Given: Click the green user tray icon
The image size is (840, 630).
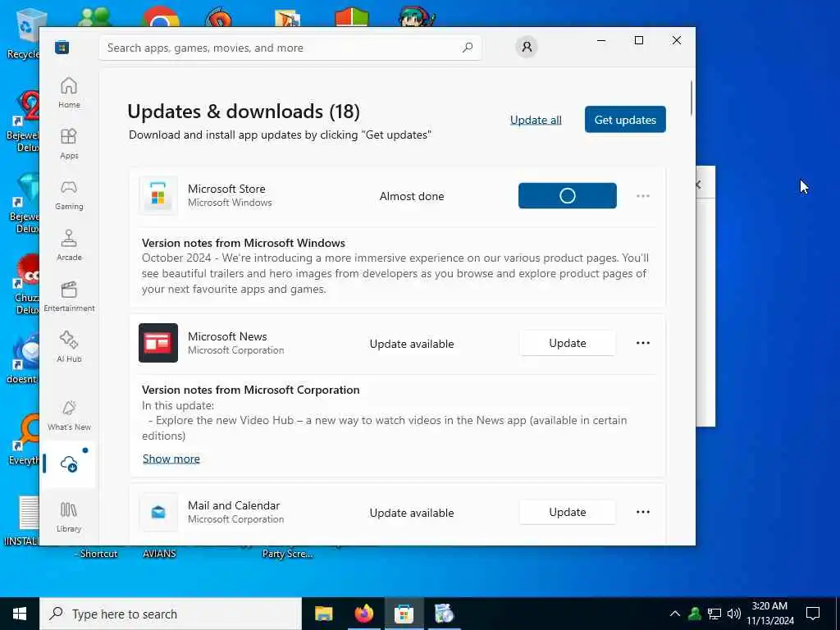Looking at the screenshot, I should coord(695,614).
